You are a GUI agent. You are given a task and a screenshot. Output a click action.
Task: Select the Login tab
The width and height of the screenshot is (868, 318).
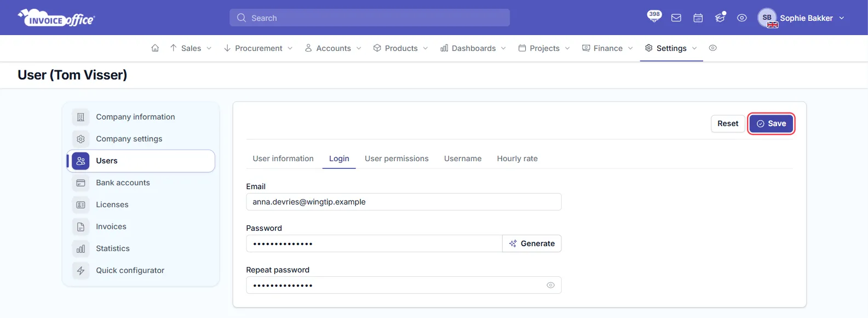(339, 158)
